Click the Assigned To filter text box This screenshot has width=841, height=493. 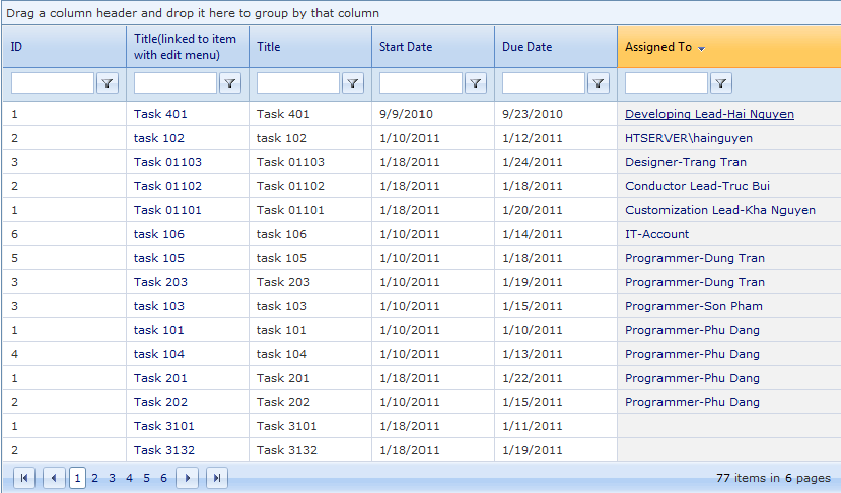click(x=666, y=83)
